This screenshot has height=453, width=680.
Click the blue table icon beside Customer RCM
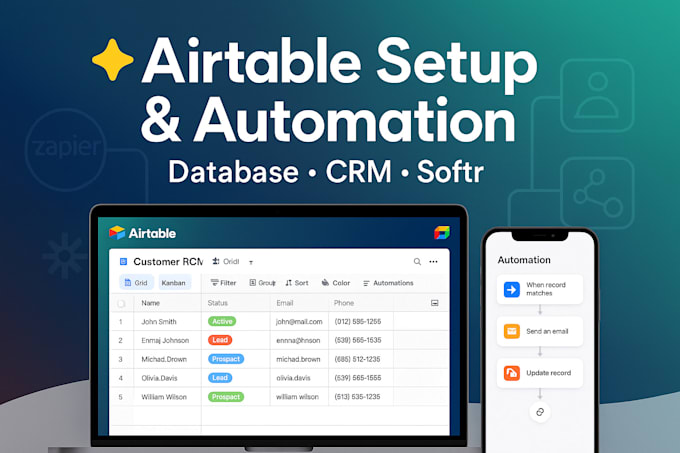(x=123, y=261)
